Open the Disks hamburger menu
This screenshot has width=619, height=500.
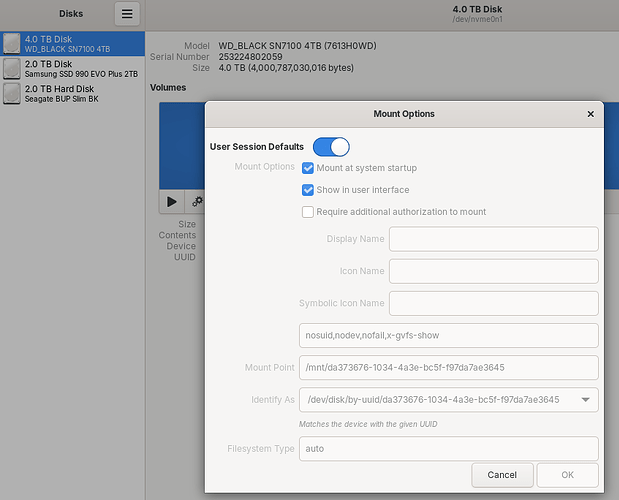click(x=127, y=14)
